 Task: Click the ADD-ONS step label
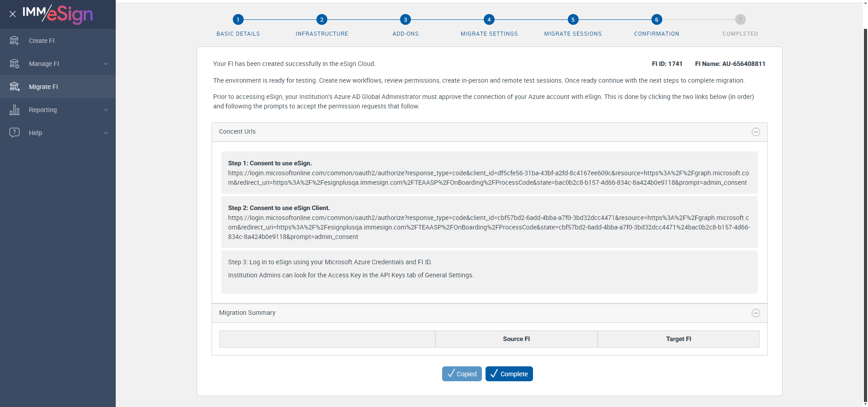[x=406, y=34]
